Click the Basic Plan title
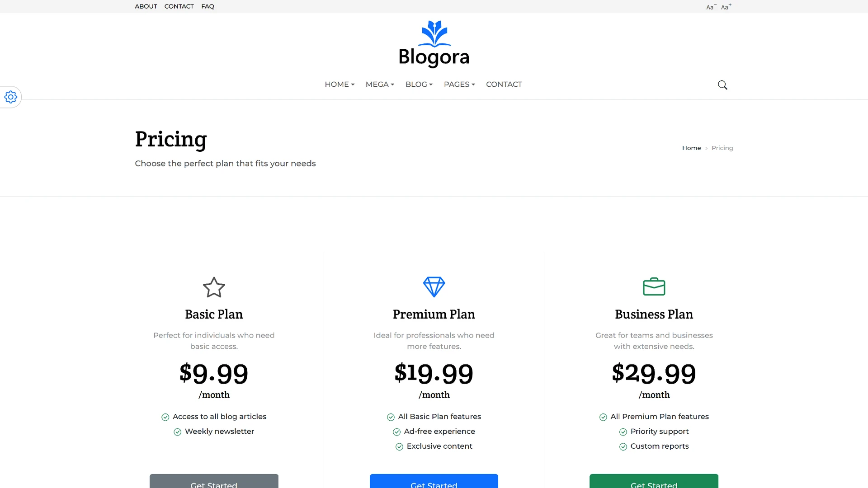 [x=214, y=314]
